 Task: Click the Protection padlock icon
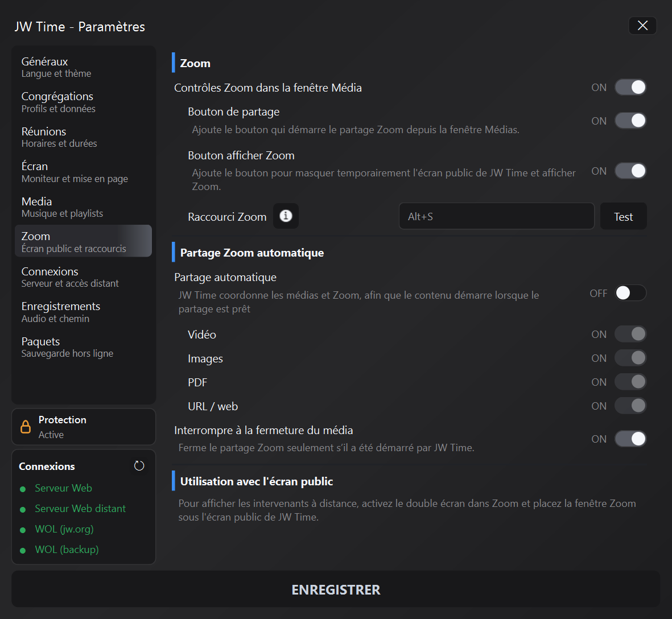click(26, 427)
